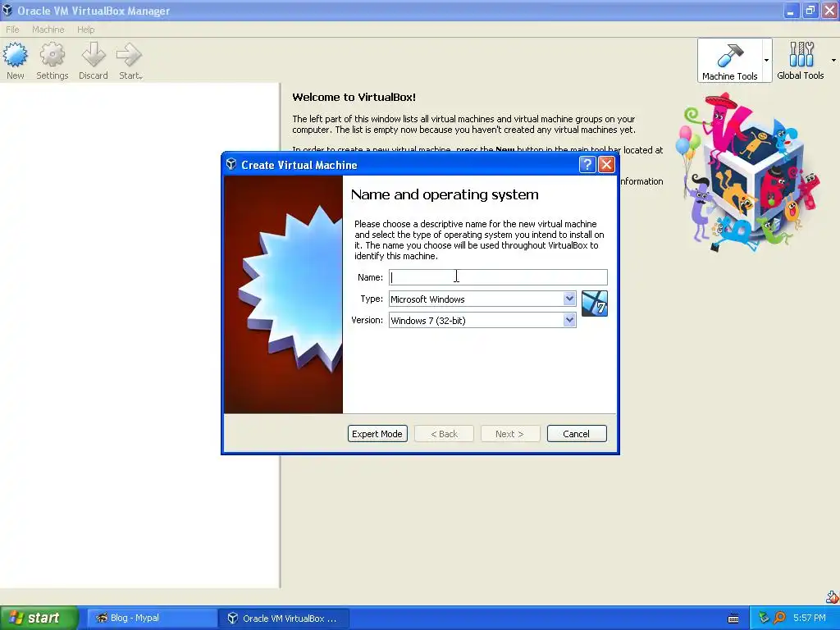Click the VirtualBox icon in main title bar
Image resolution: width=840 pixels, height=630 pixels.
pyautogui.click(x=7, y=10)
